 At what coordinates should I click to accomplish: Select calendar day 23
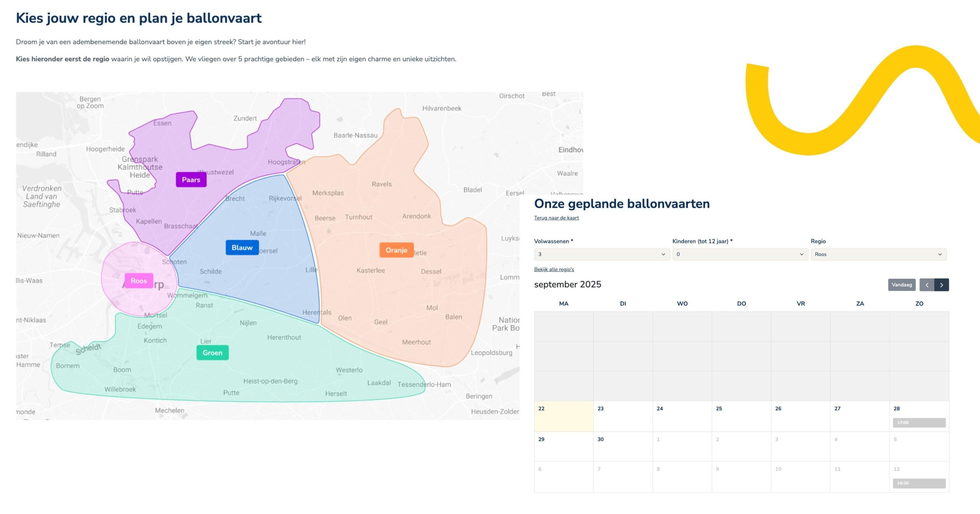click(x=623, y=416)
